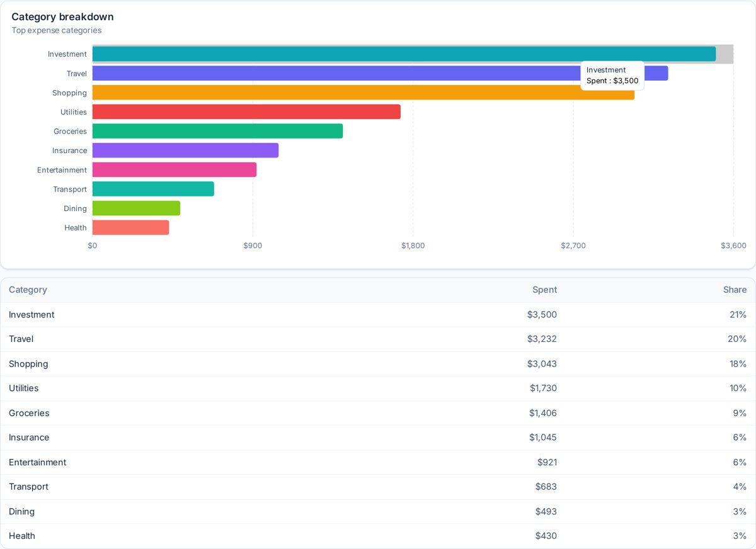
Task: Click the Share column header
Action: click(735, 290)
